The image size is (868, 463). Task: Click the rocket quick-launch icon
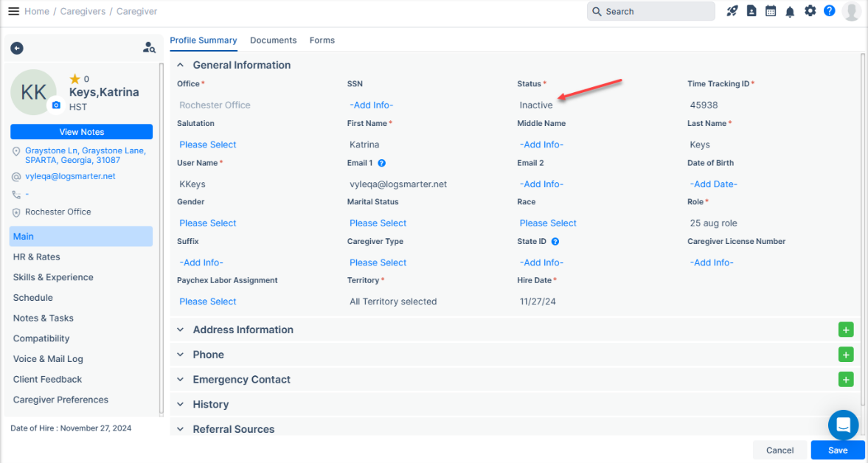pos(732,11)
